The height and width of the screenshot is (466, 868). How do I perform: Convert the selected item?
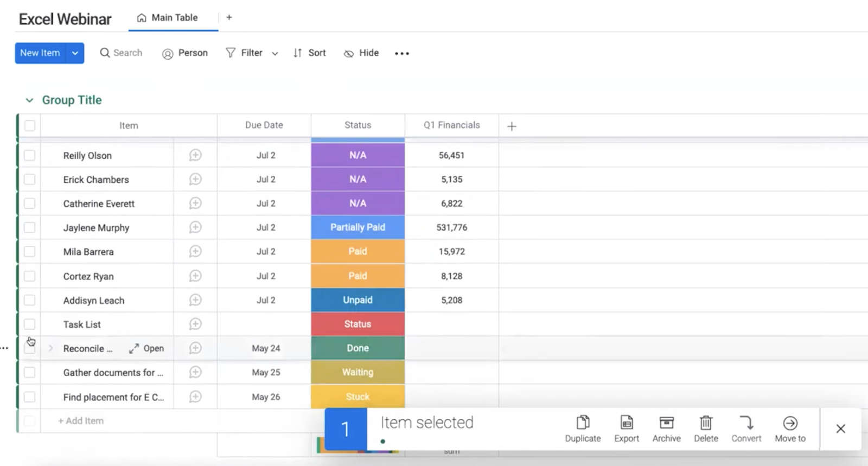click(746, 429)
